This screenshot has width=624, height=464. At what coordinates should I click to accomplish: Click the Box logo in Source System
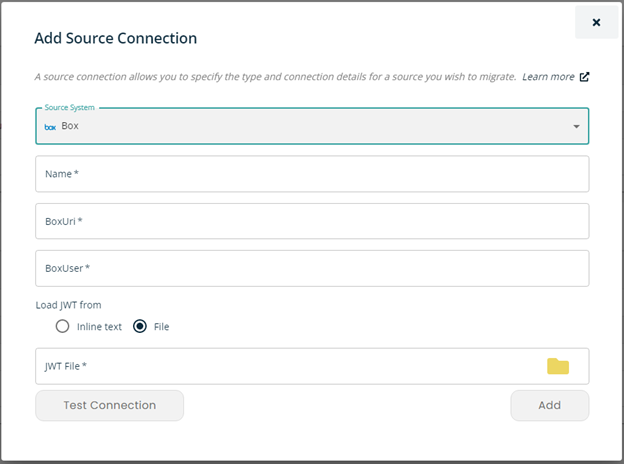[50, 127]
